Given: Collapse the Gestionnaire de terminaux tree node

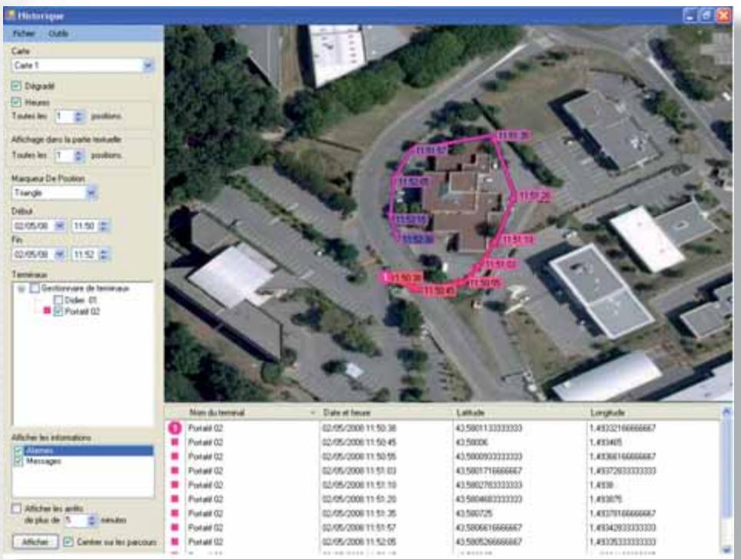Looking at the screenshot, I should (22, 288).
